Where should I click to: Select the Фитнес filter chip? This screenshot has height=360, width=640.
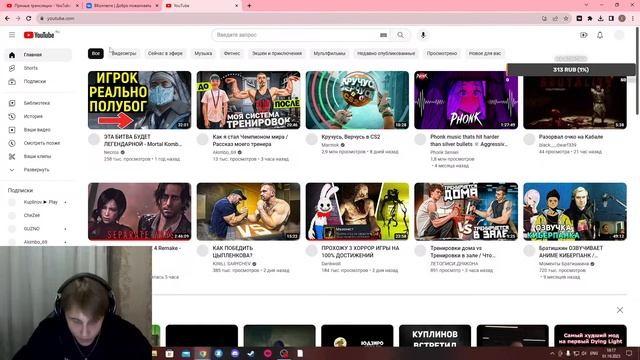232,53
